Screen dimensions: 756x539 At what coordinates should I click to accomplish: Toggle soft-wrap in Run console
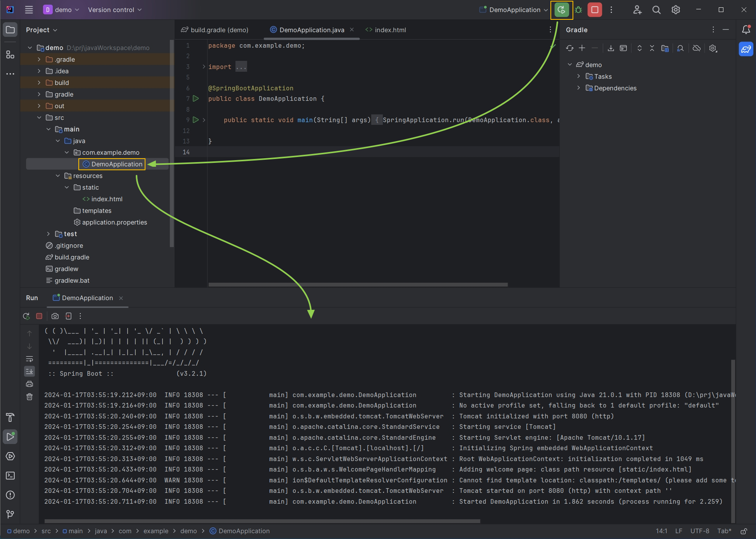tap(29, 359)
